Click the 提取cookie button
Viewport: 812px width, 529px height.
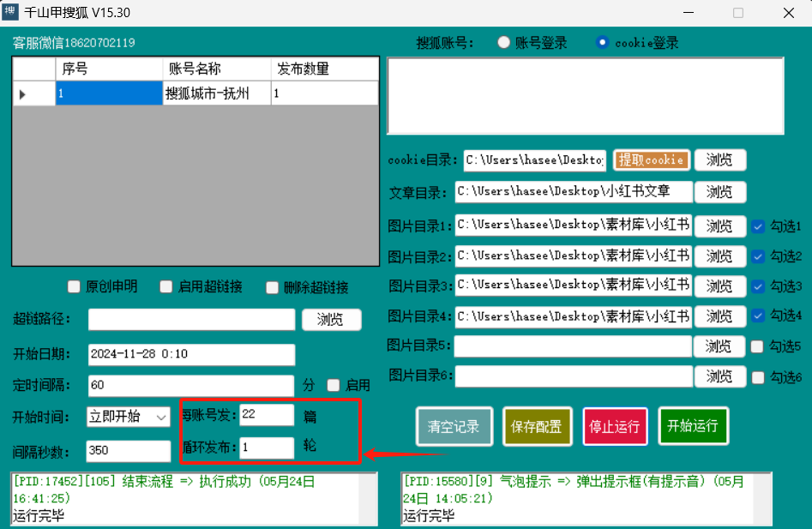652,160
